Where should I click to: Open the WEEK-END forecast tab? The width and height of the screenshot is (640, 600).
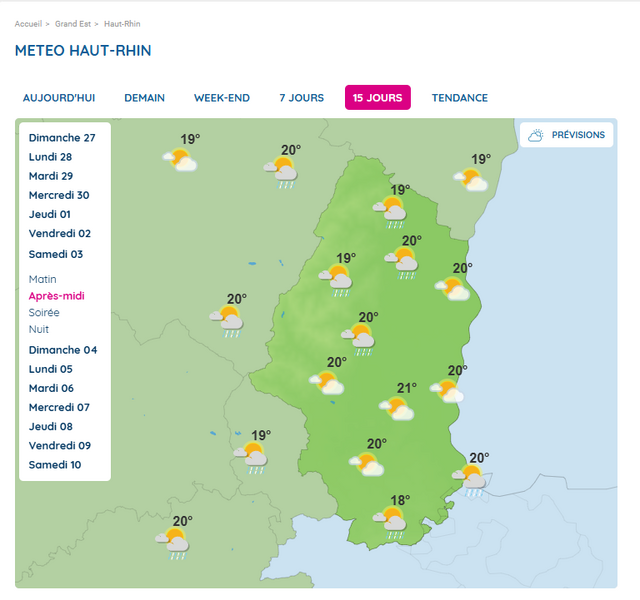tap(222, 98)
